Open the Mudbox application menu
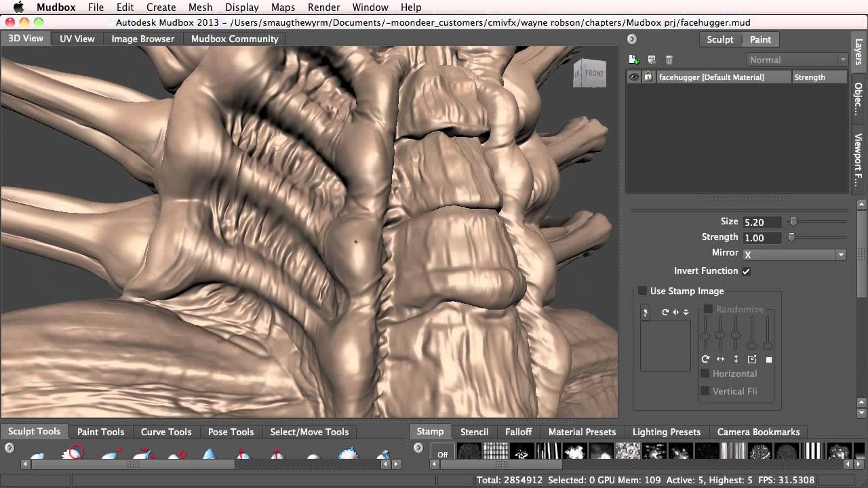The image size is (868, 488). pos(56,7)
